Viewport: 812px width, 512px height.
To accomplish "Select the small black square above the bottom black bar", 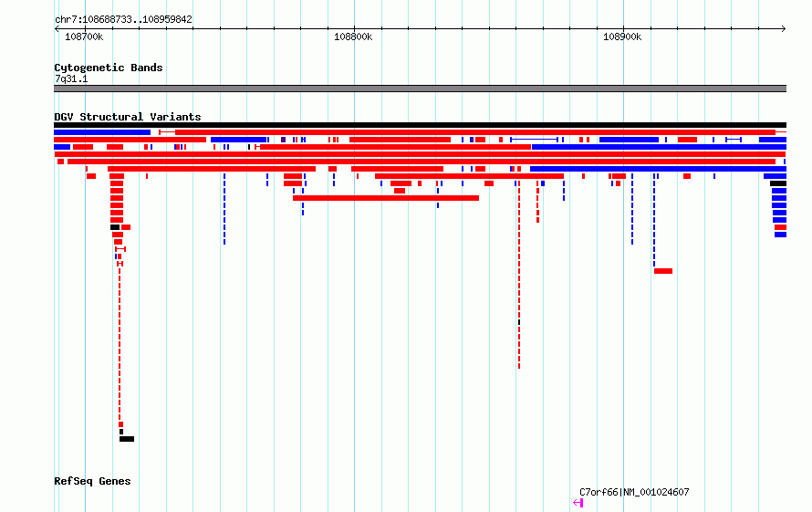I will tap(121, 432).
